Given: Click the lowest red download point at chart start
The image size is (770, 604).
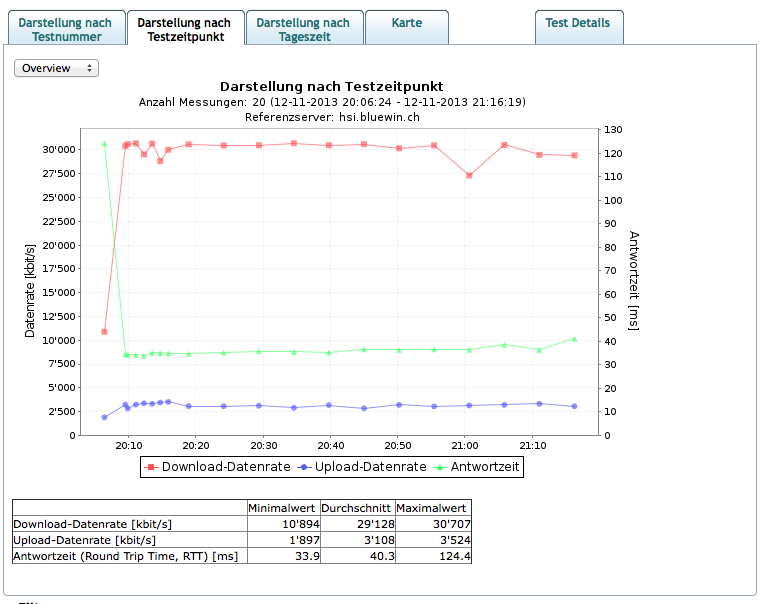Looking at the screenshot, I should (104, 331).
